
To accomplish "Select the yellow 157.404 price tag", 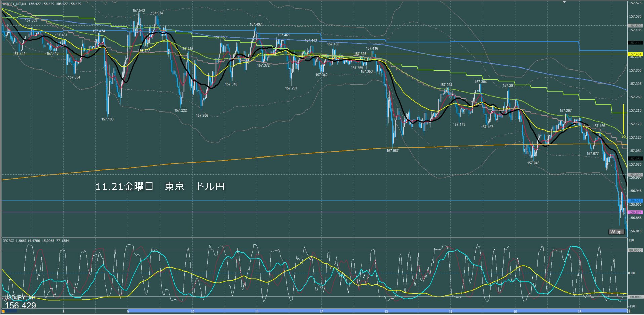I will point(635,54).
